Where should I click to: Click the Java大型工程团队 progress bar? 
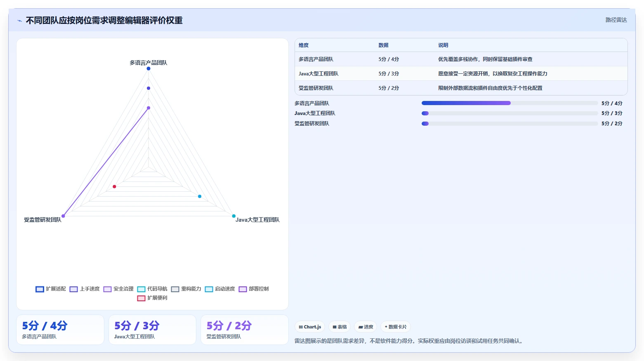[x=510, y=113]
